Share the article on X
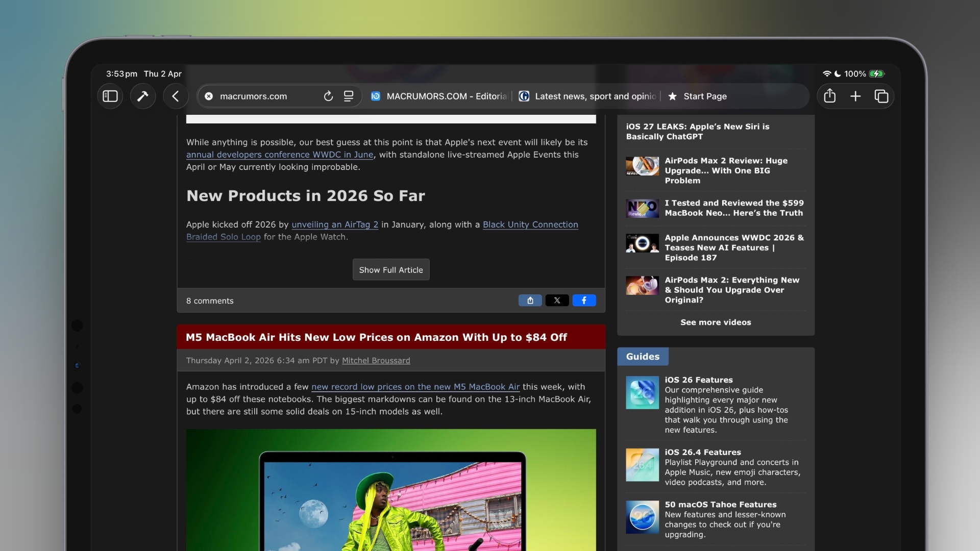This screenshot has height=551, width=980. click(557, 300)
